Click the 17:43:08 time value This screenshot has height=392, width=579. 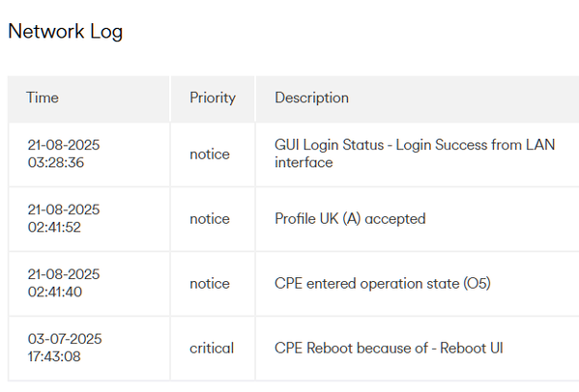coord(54,356)
